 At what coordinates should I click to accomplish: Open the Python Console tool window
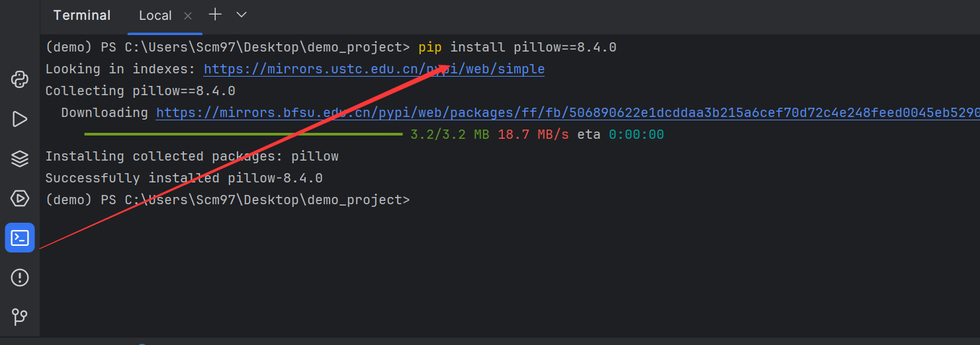20,80
